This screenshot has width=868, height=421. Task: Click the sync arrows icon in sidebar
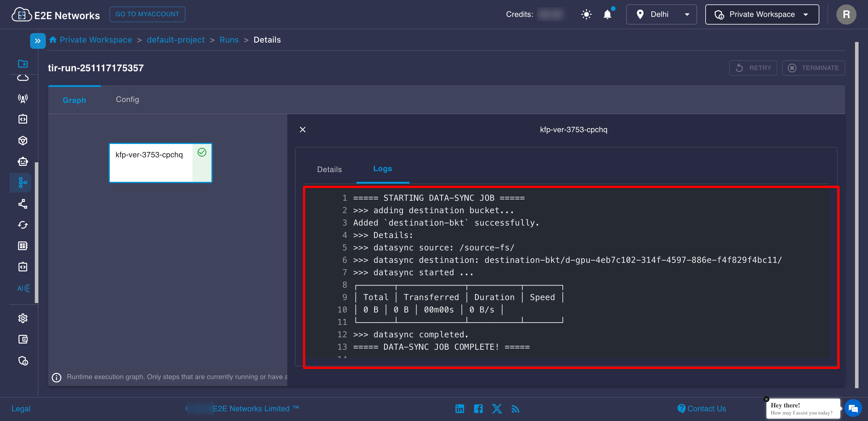coord(22,225)
